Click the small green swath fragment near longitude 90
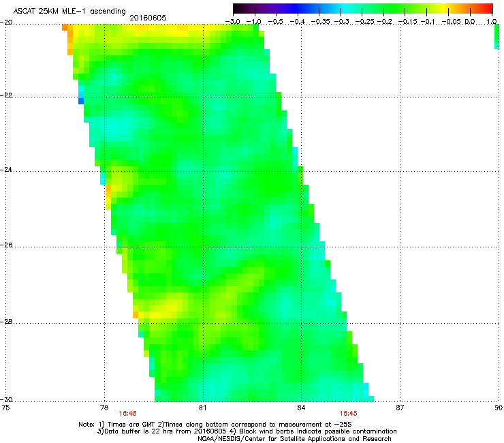Viewport: 504px width, 443px height. 497,37
